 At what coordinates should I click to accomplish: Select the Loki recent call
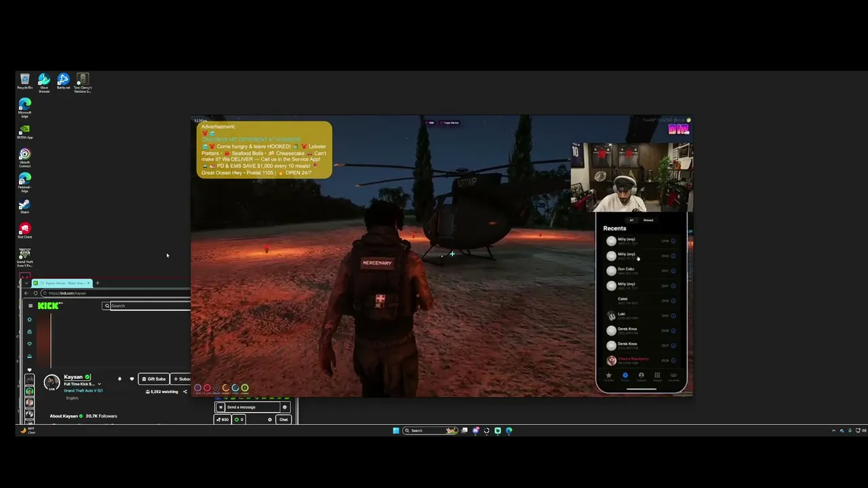pyautogui.click(x=639, y=316)
